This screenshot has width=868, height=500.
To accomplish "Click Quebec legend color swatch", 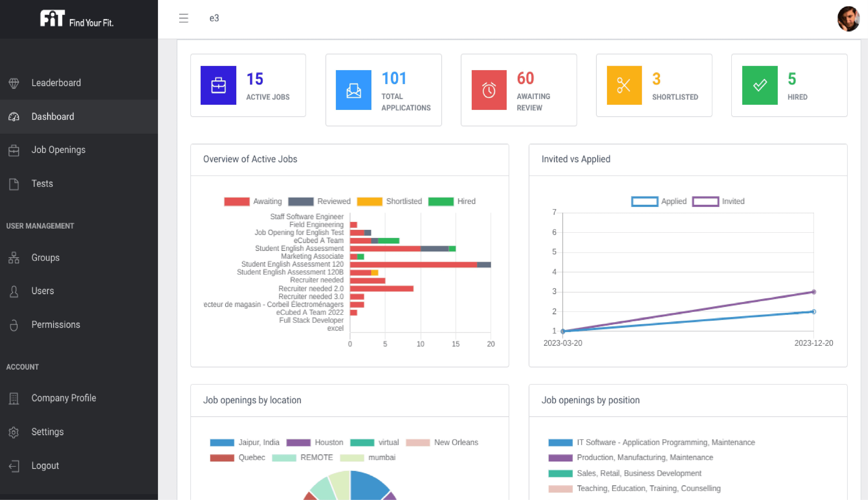I will point(222,458).
